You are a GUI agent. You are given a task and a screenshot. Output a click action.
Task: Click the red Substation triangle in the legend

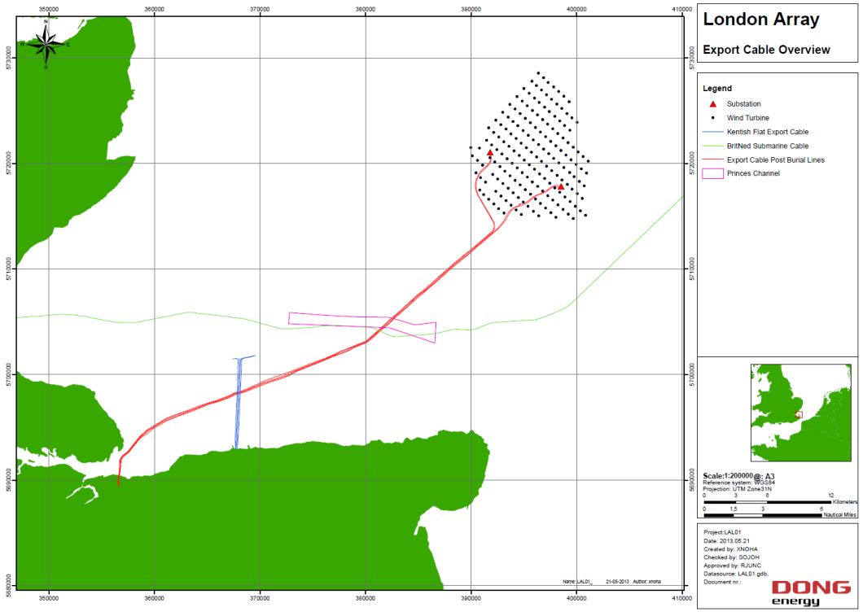712,104
